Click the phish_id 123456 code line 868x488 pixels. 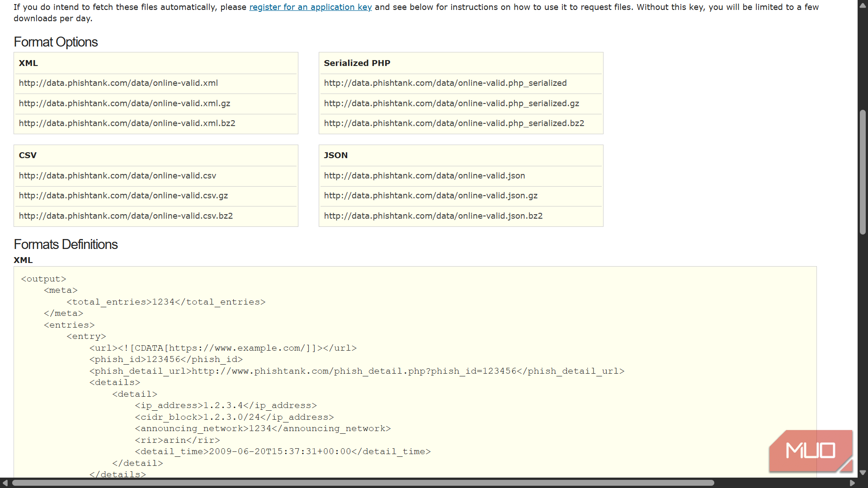166,359
